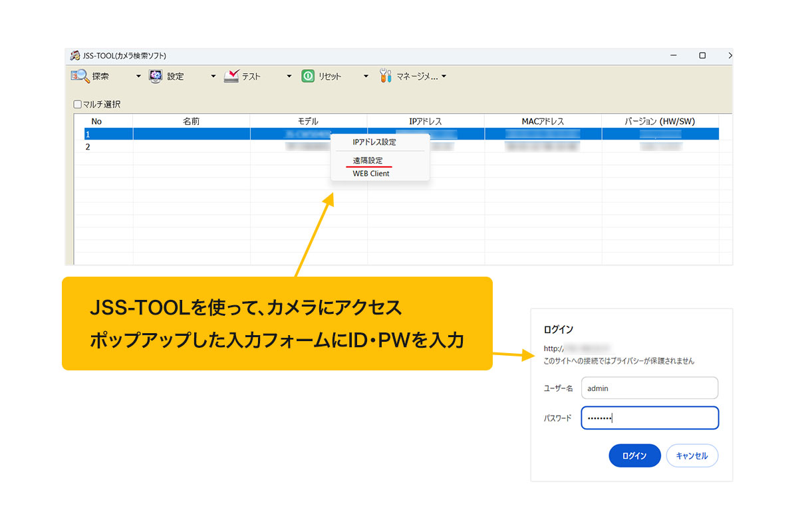Screen dimensions: 798x532
Task: Enable the マルチ選択 checkbox
Action: (77, 104)
